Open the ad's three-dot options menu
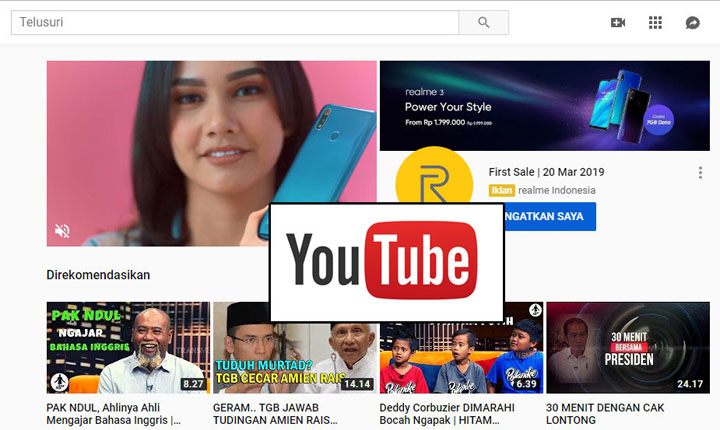This screenshot has width=720, height=430. click(700, 173)
